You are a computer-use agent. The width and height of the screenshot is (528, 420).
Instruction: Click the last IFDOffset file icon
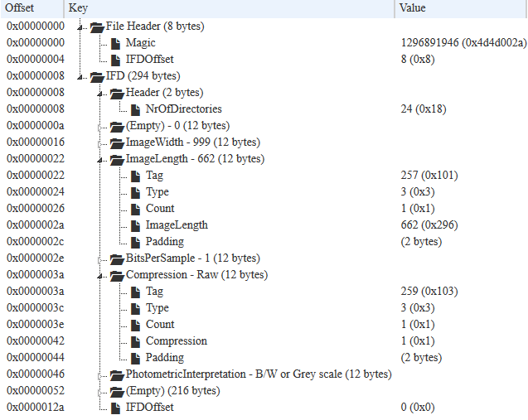pos(115,408)
